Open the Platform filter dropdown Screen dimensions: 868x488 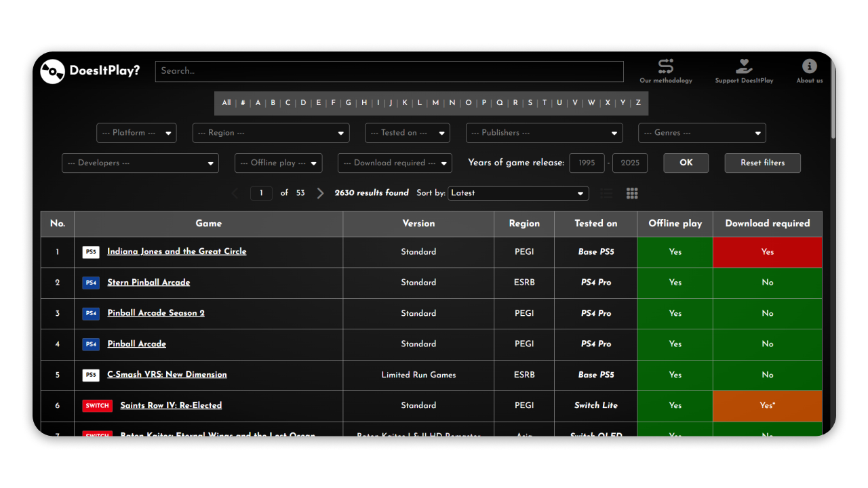click(136, 133)
